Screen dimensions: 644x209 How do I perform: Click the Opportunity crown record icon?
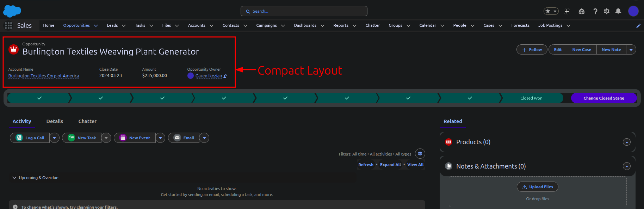[x=14, y=50]
